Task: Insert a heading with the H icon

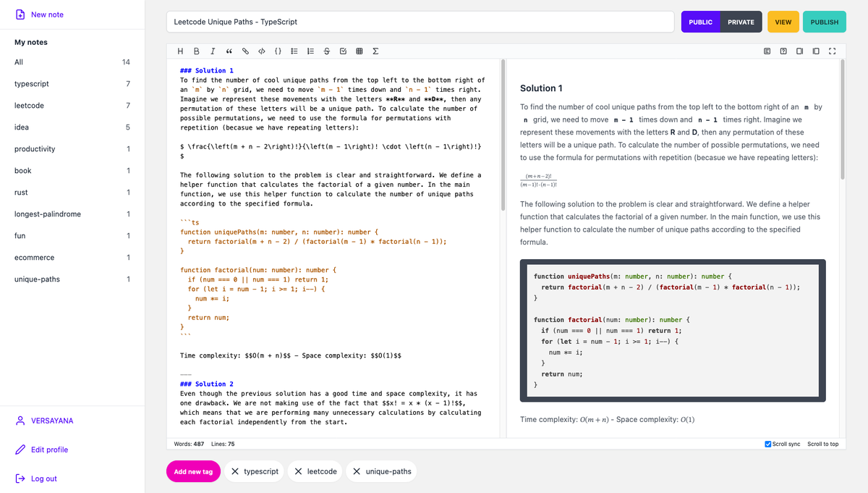Action: 180,51
